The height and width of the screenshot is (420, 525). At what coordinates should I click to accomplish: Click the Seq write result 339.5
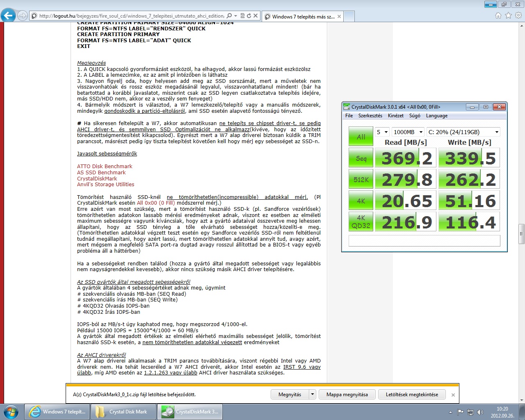point(469,158)
